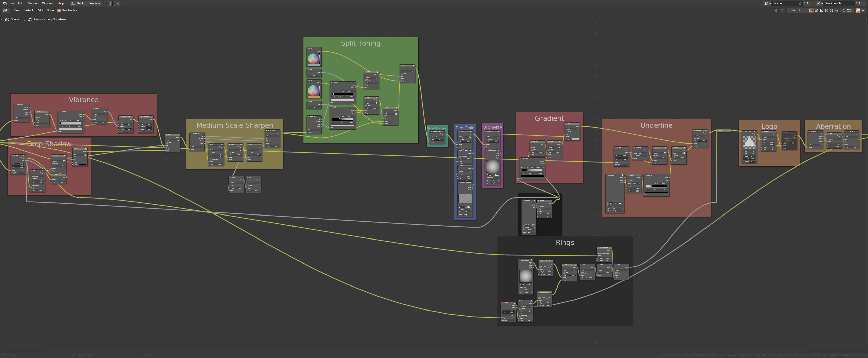Click the running figure icon in top bar

click(106, 3)
